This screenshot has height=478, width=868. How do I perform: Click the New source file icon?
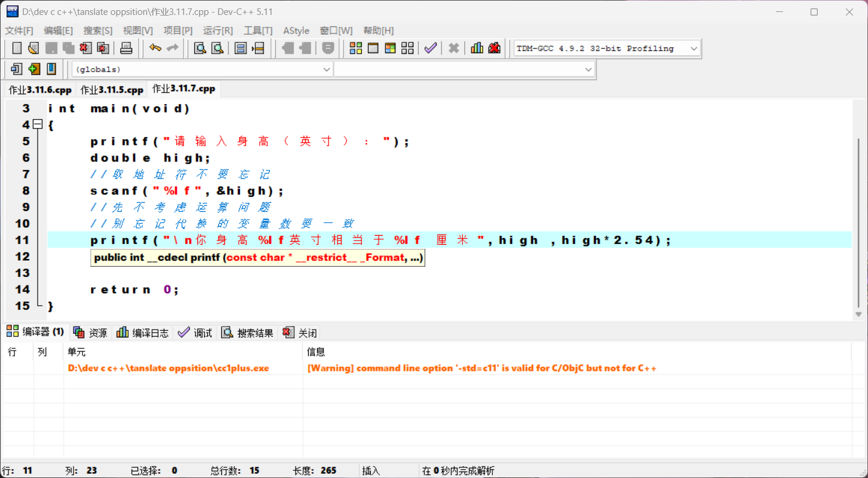point(17,48)
